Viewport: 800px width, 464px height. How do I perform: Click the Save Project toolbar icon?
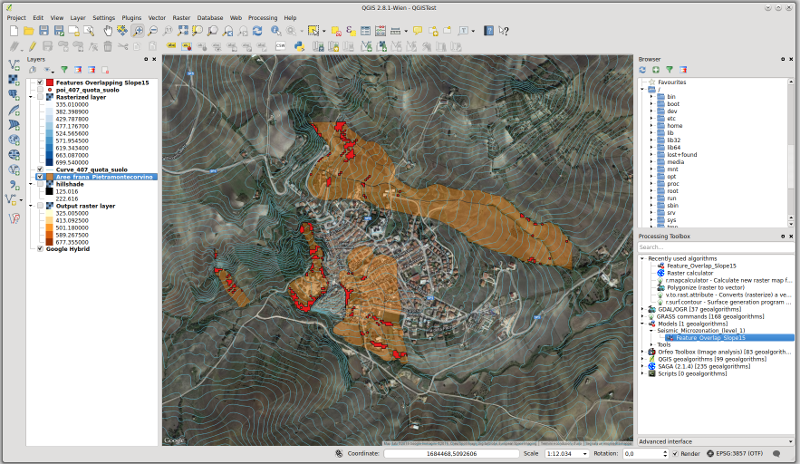click(44, 31)
